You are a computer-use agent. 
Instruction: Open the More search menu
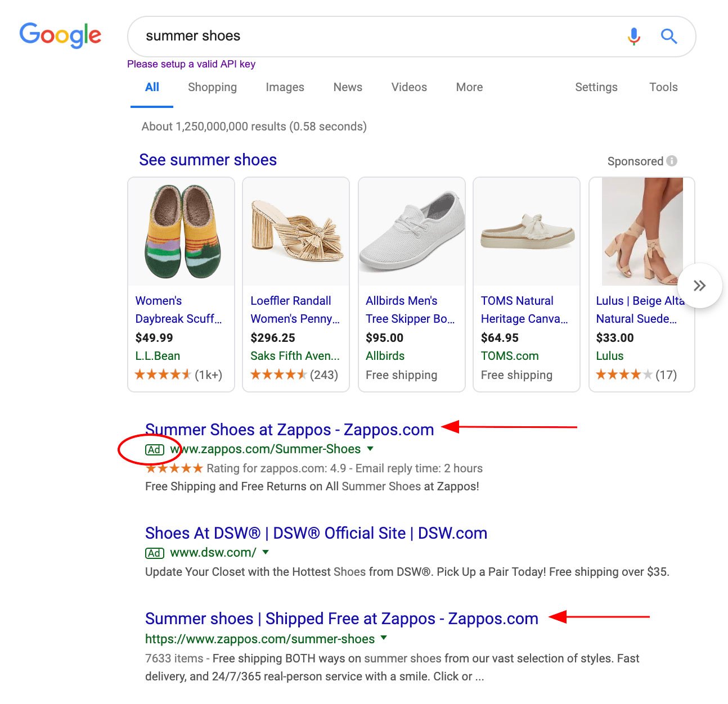point(469,87)
